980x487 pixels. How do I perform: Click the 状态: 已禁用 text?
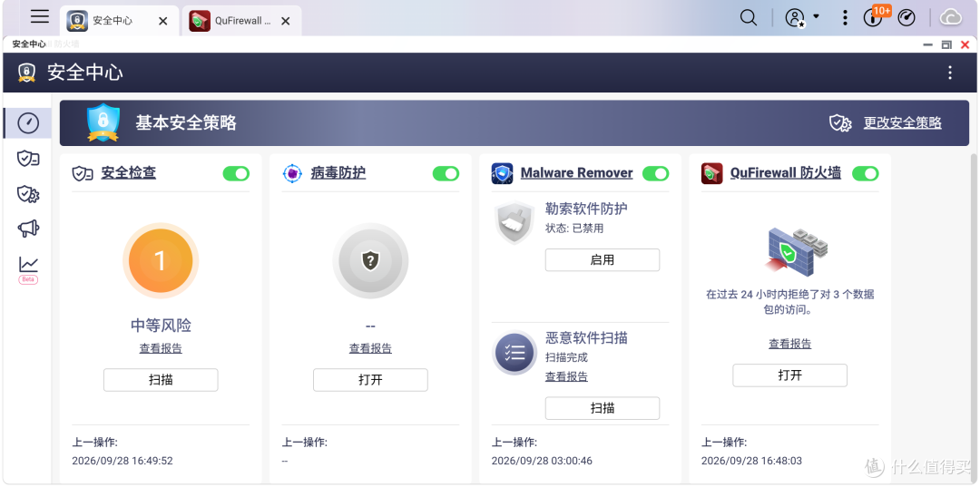[x=574, y=229]
